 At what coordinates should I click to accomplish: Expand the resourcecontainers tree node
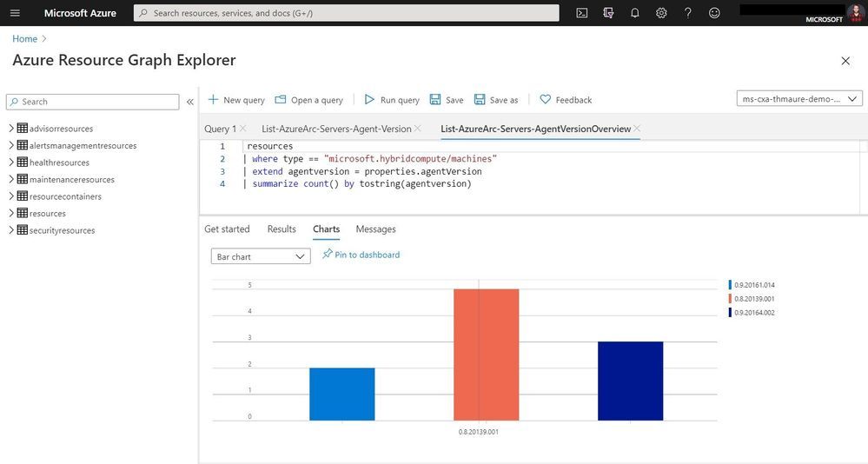click(11, 196)
